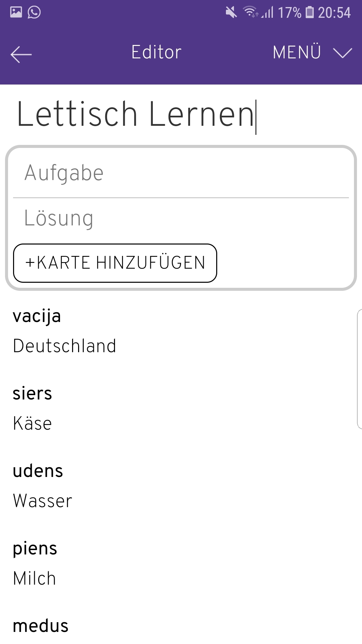Focus the Aufgabe input field
Viewport: 362px width, 644px height.
(x=181, y=173)
